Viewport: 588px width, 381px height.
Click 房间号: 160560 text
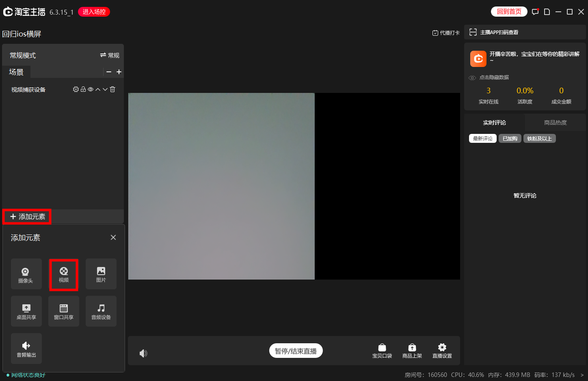pos(426,375)
